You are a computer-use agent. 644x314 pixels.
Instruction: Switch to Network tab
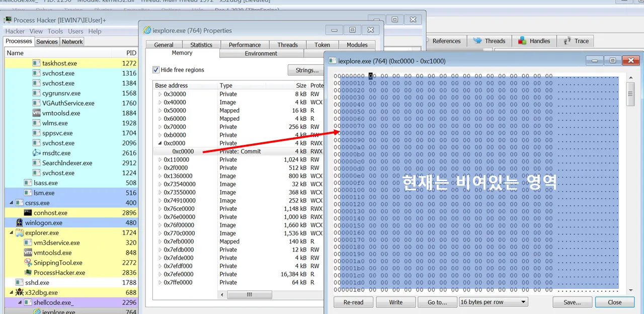click(x=72, y=42)
